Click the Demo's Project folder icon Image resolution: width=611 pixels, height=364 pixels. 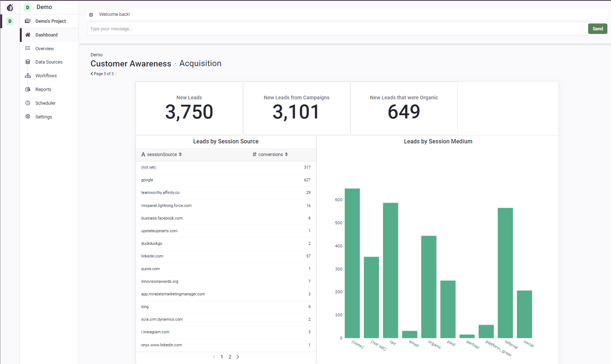point(28,21)
